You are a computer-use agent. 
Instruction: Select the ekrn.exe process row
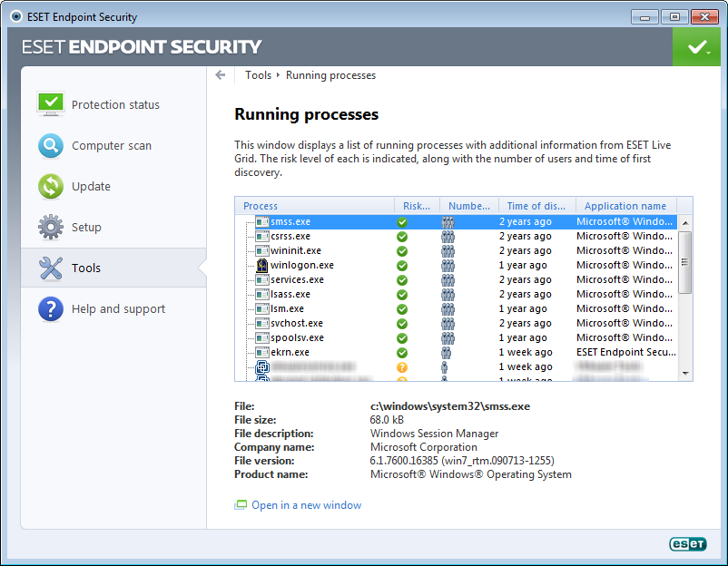290,352
